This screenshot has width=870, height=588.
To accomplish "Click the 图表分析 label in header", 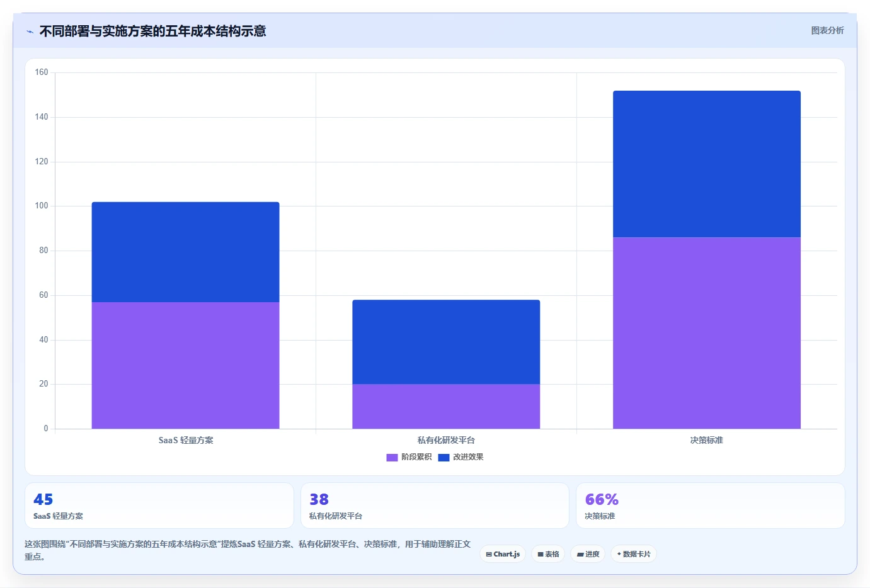I will (x=827, y=30).
